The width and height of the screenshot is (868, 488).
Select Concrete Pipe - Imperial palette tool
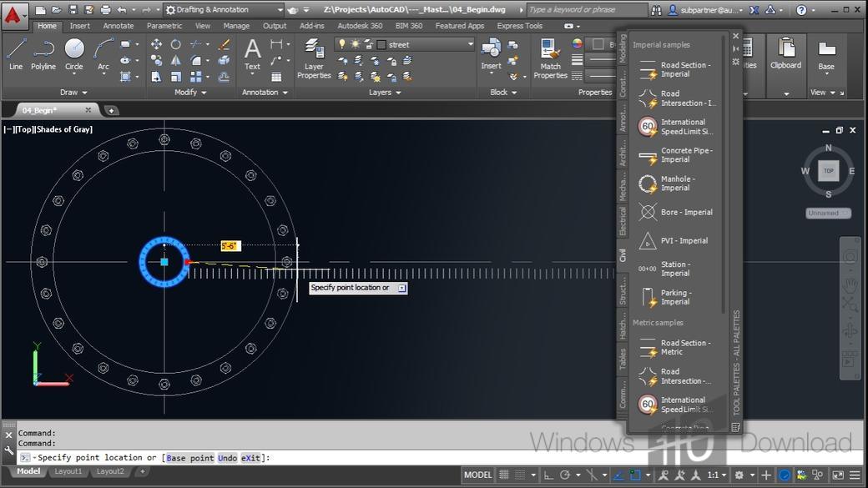click(x=677, y=155)
